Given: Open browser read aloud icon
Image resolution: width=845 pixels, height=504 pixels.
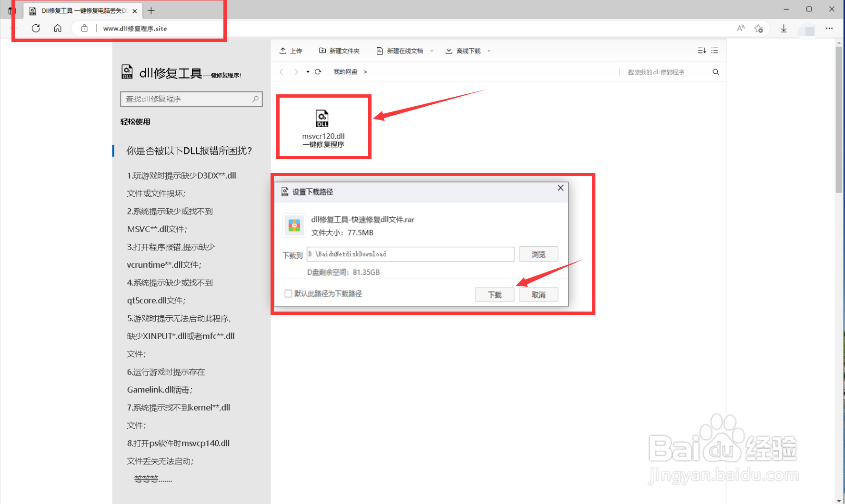Looking at the screenshot, I should click(740, 29).
